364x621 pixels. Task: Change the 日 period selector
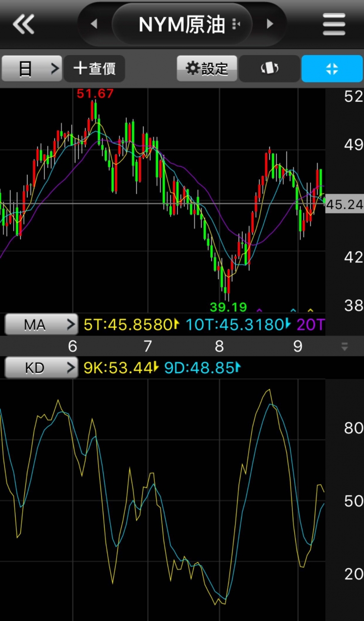point(31,68)
